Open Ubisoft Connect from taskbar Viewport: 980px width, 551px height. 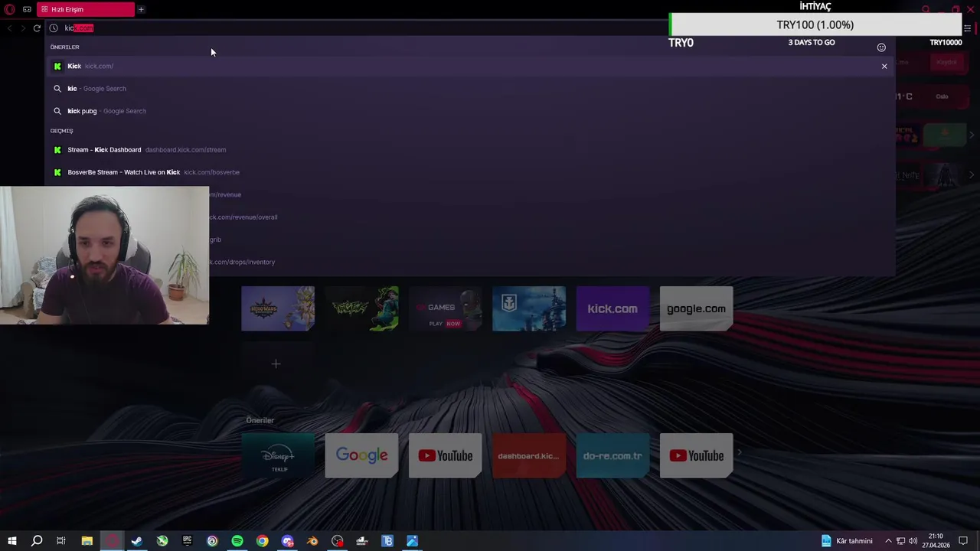212,541
